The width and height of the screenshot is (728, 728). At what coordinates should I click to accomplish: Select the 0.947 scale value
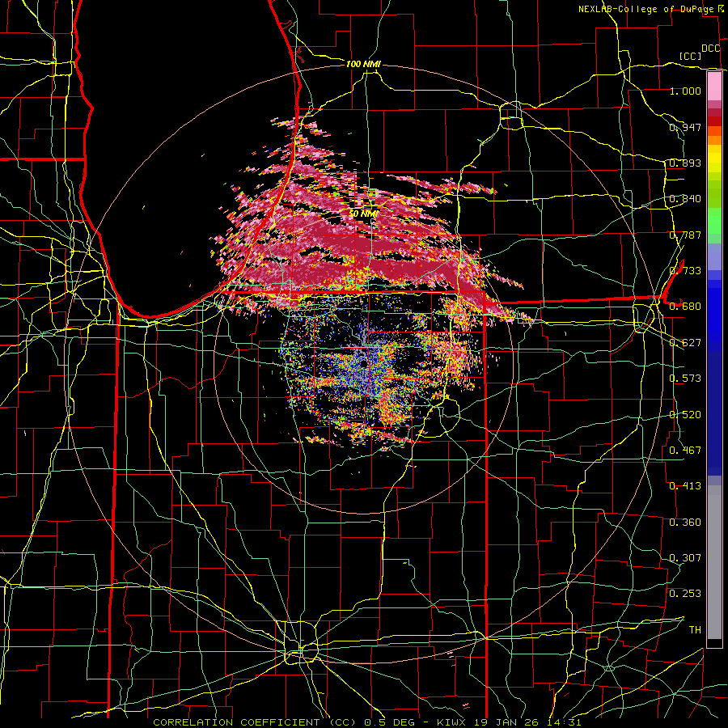point(685,127)
